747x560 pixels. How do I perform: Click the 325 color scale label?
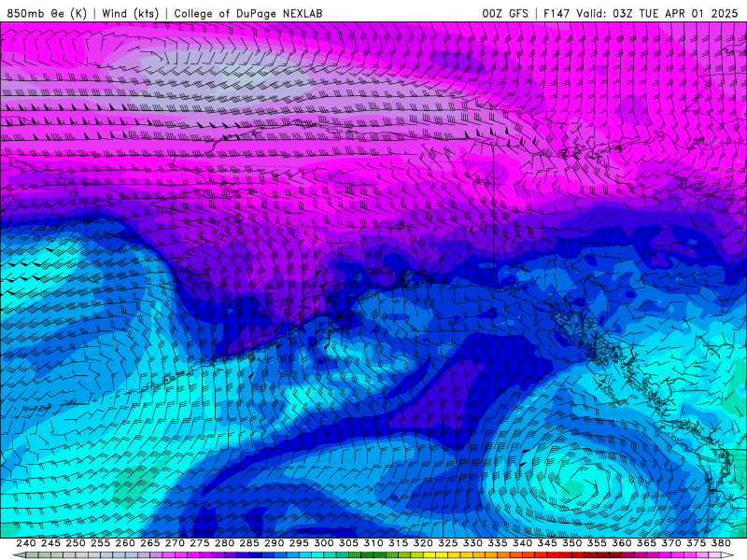click(448, 543)
